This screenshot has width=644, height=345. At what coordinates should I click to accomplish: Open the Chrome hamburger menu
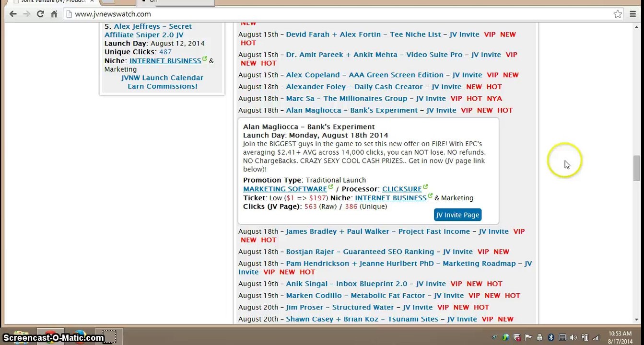[632, 14]
